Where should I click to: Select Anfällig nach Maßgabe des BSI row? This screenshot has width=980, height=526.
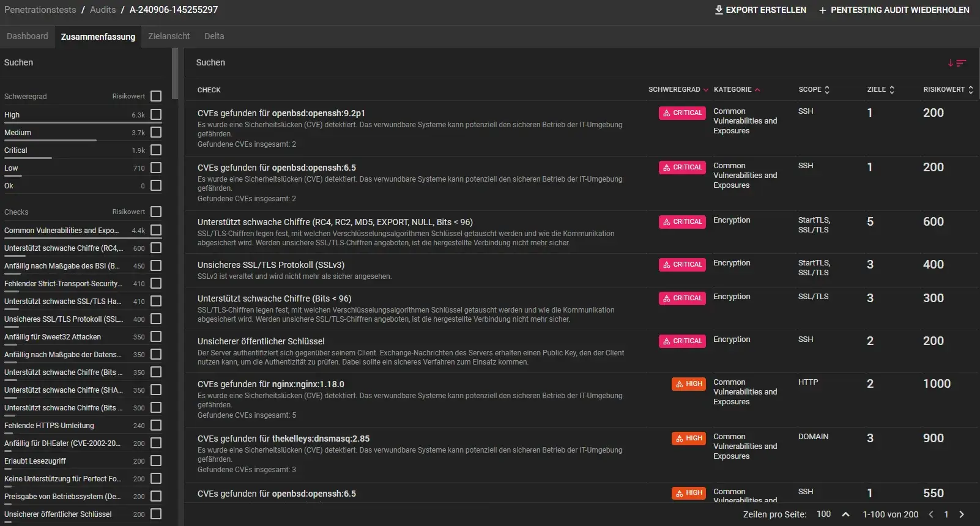click(x=83, y=266)
